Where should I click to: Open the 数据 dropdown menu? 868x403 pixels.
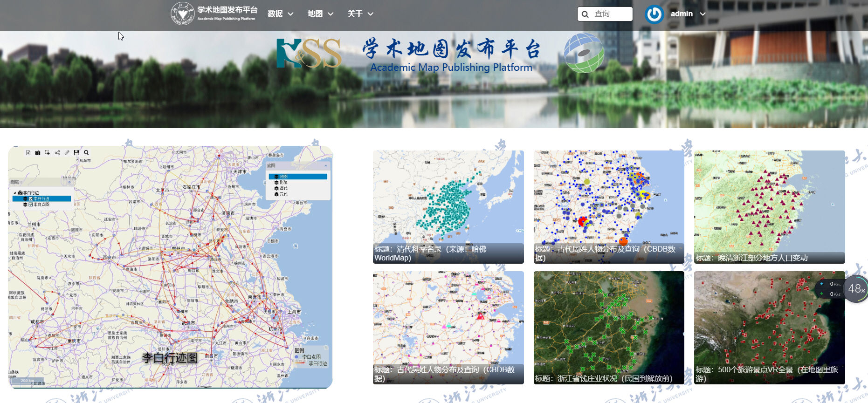pyautogui.click(x=281, y=14)
